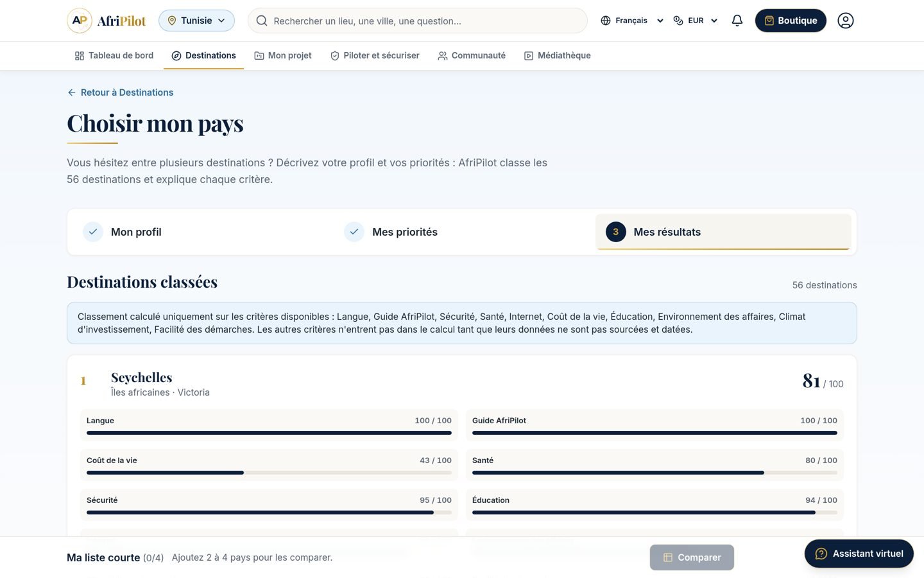The height and width of the screenshot is (578, 924).
Task: Click the Médiathèque play icon
Action: tap(529, 56)
